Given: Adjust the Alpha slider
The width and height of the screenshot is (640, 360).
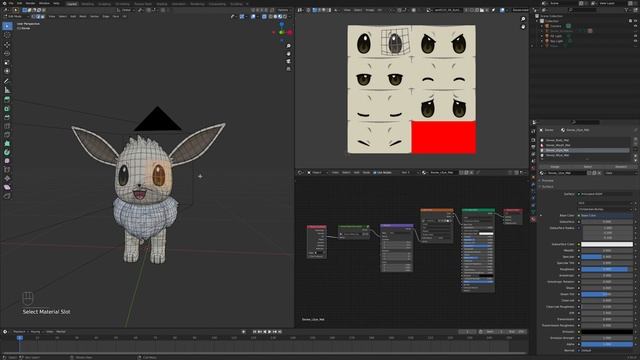Looking at the screenshot, I should click(x=607, y=344).
